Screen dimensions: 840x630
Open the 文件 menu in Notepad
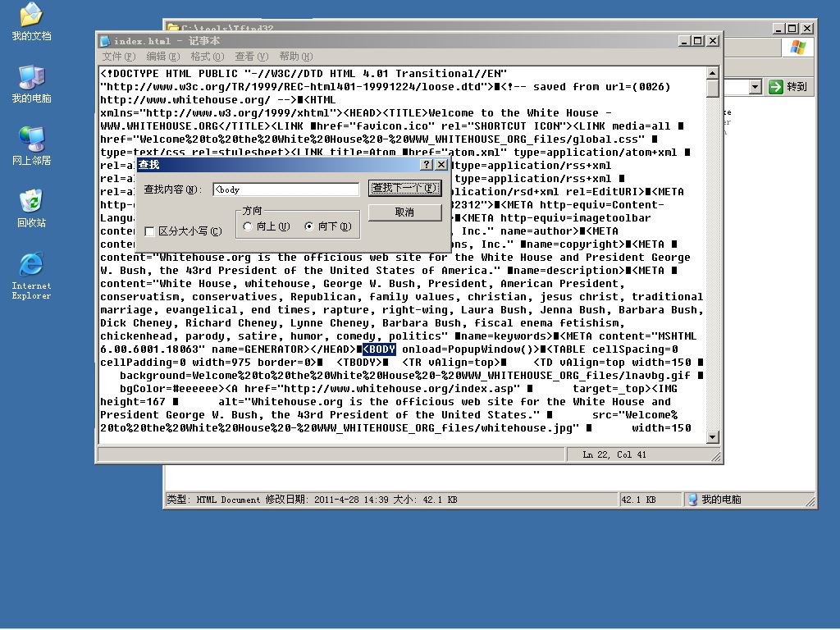pos(118,57)
